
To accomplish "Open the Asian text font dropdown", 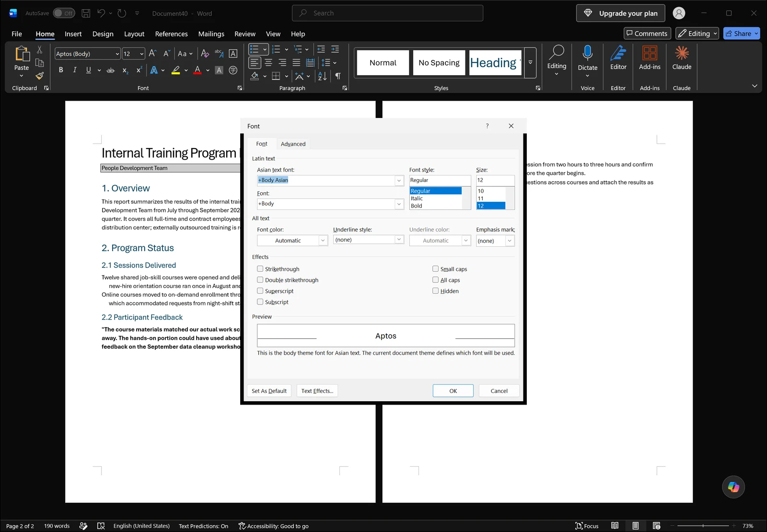I will (x=399, y=180).
